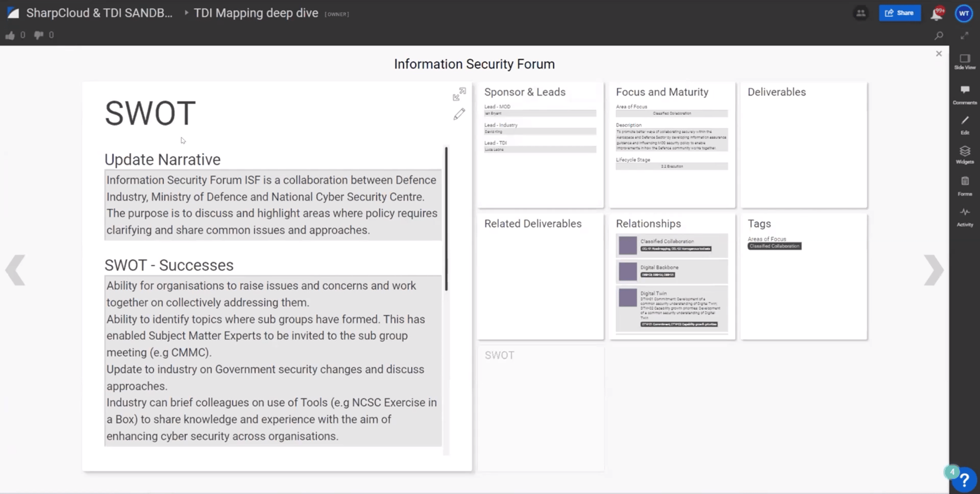
Task: Edit the SWOT panel with pencil icon
Action: pos(459,114)
